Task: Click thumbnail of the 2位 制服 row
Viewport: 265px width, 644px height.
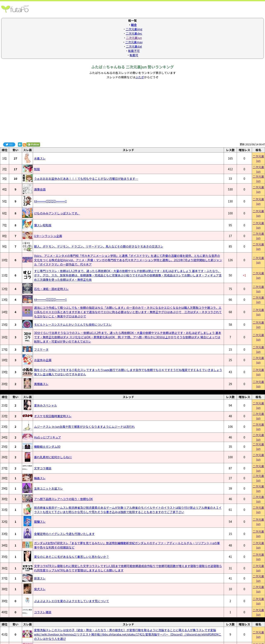Action: pos(27,169)
